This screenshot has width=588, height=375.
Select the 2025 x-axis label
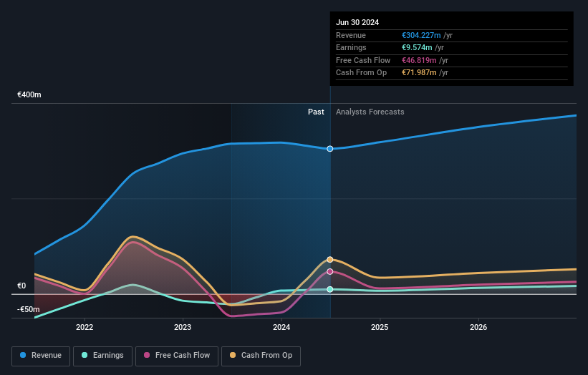[380, 327]
